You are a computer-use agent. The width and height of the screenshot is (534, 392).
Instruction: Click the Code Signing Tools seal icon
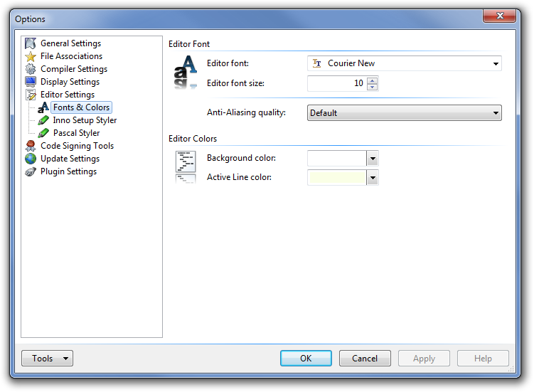(x=31, y=146)
